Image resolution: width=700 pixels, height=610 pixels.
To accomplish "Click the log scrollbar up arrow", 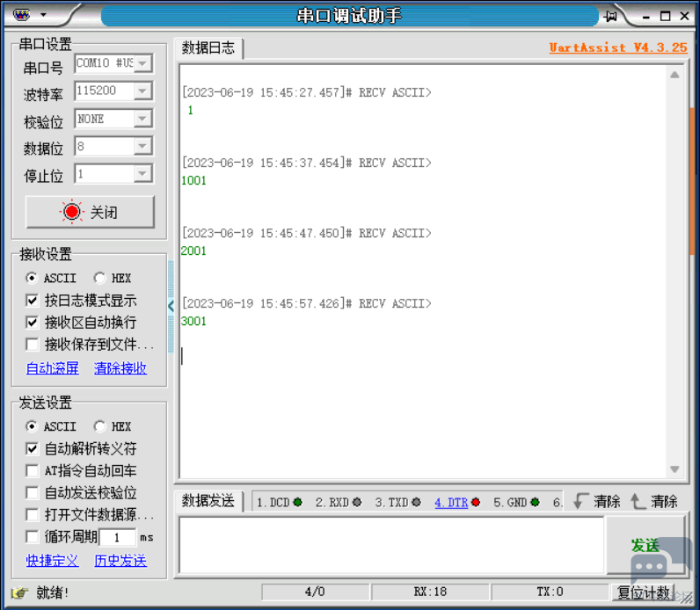I will coord(674,75).
